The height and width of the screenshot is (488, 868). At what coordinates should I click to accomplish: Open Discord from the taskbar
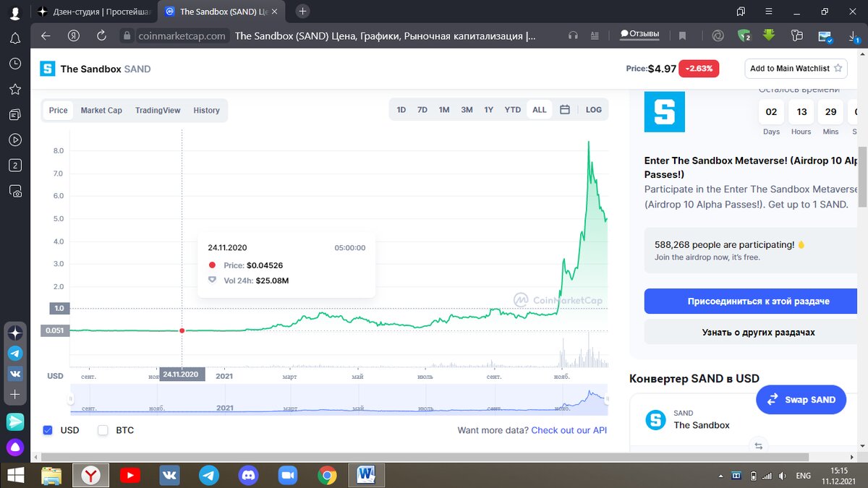point(248,475)
